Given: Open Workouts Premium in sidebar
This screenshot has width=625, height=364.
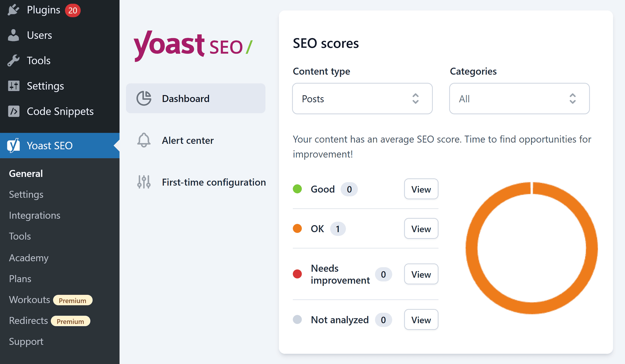Looking at the screenshot, I should tap(29, 300).
